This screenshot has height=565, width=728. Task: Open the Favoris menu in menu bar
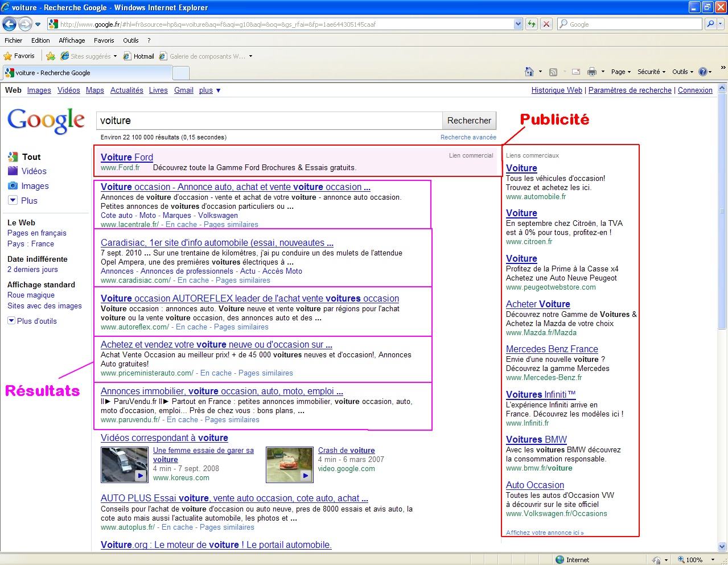coord(104,40)
